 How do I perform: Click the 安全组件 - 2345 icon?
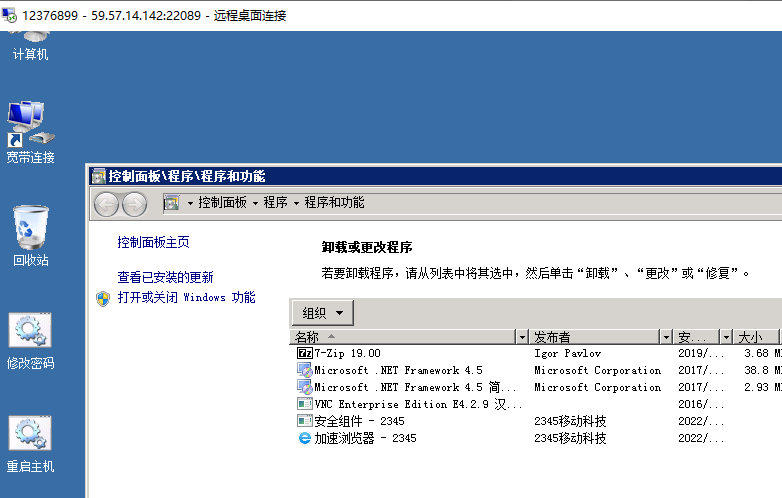coord(304,421)
